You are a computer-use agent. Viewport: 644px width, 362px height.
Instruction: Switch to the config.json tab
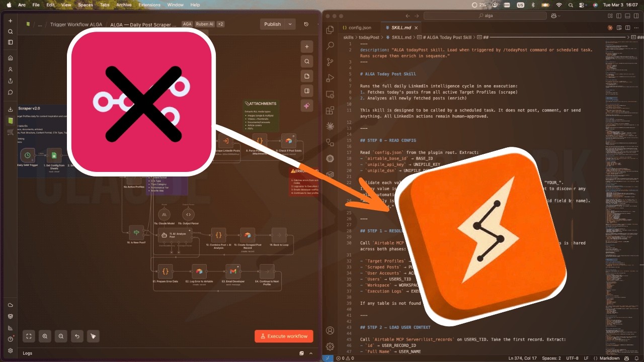pos(357,28)
